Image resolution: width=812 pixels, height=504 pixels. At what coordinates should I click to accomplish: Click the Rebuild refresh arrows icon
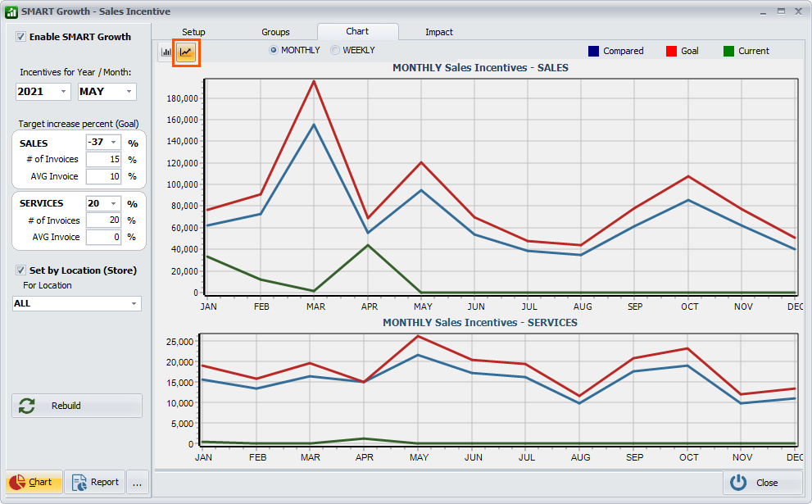(27, 406)
